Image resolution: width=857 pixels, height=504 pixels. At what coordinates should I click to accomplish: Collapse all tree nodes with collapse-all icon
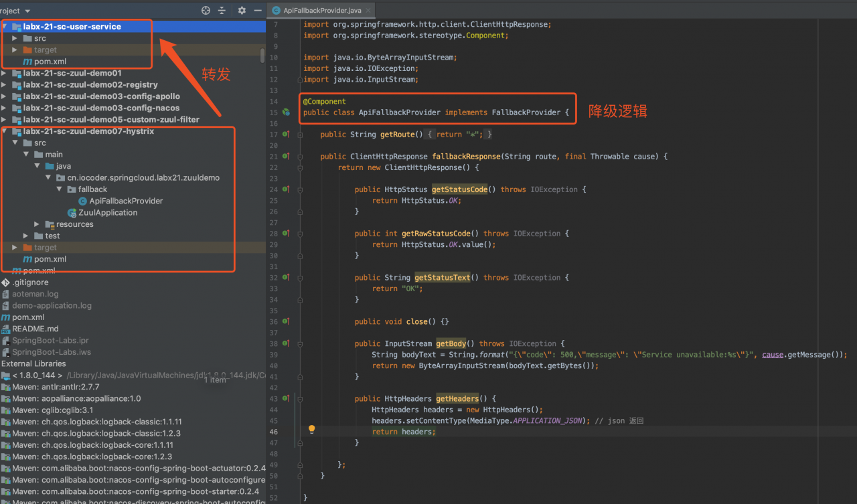pyautogui.click(x=223, y=10)
